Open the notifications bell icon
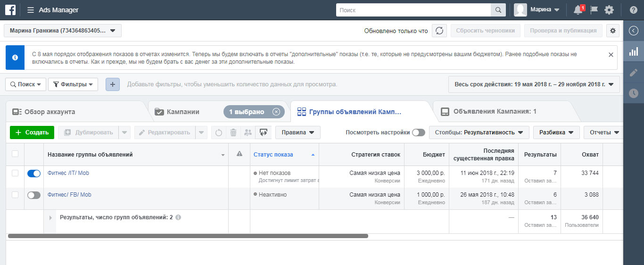 (578, 10)
